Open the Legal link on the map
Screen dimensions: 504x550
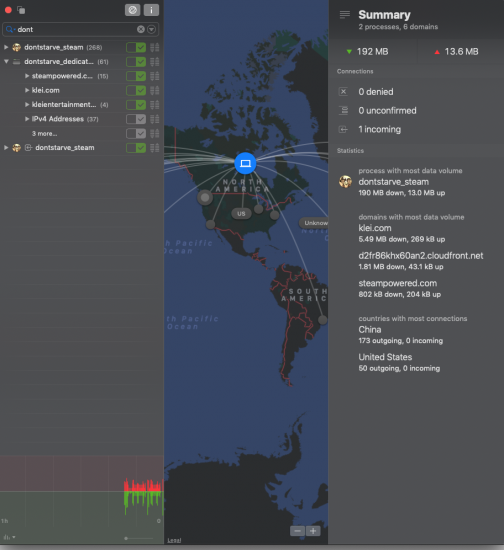point(174,540)
